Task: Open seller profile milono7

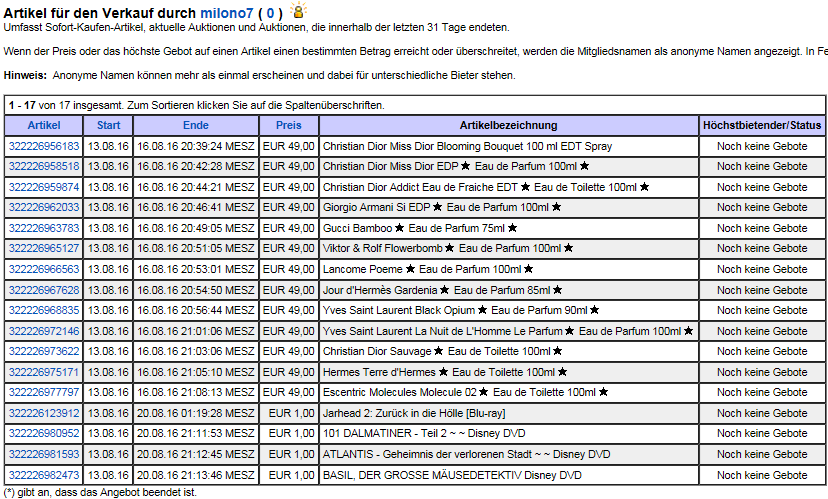Action: point(227,13)
